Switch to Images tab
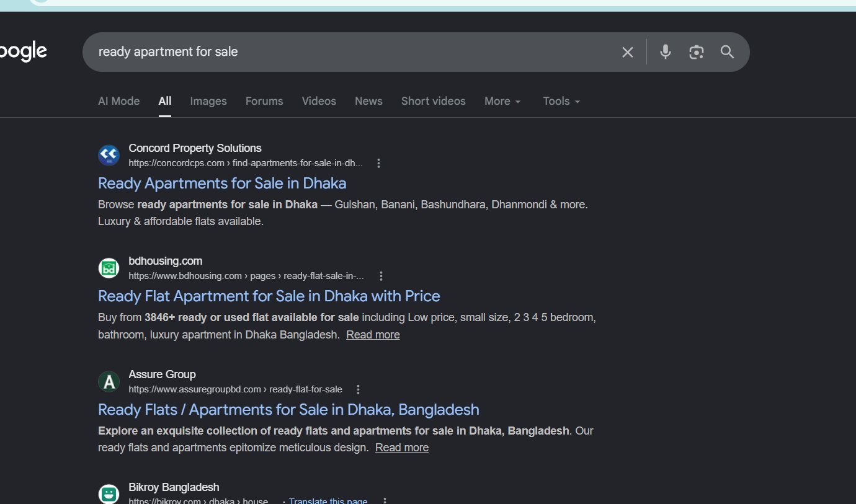The width and height of the screenshot is (856, 504). tap(208, 101)
